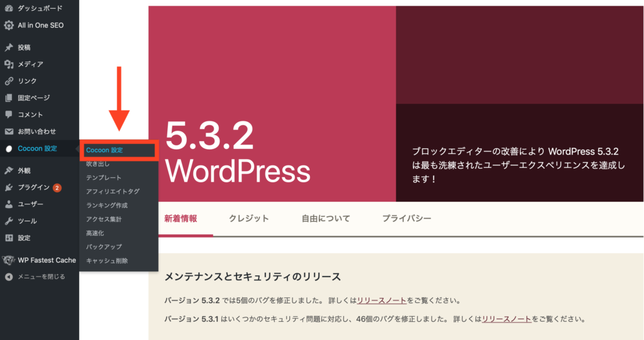Click the 設定 sliders icon
644x340 pixels.
[9, 238]
